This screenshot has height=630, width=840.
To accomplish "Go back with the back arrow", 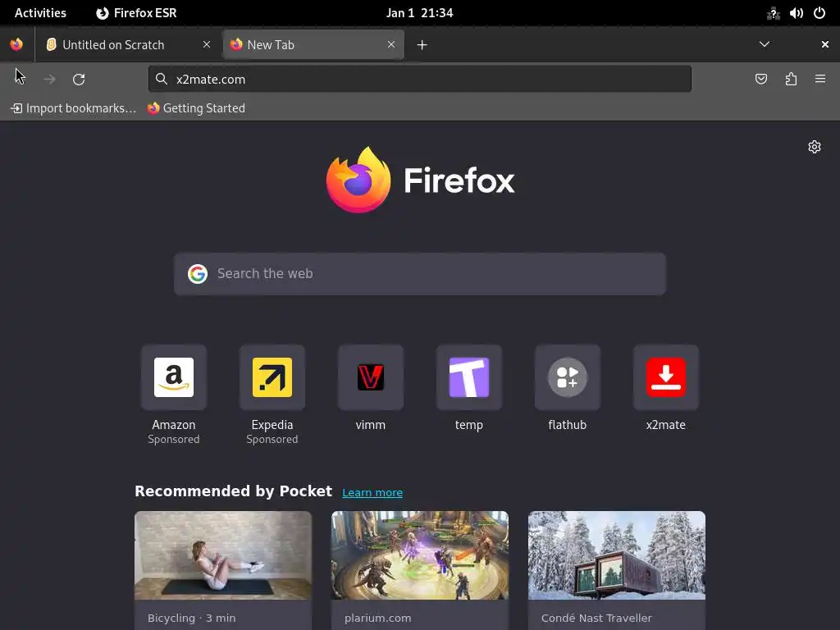I will (20, 80).
